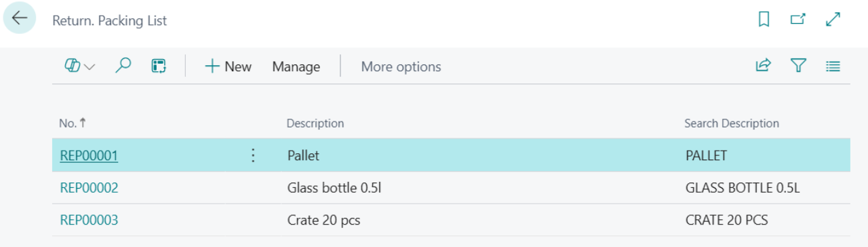868x247 pixels.
Task: Open record REP00002 link
Action: [x=89, y=188]
